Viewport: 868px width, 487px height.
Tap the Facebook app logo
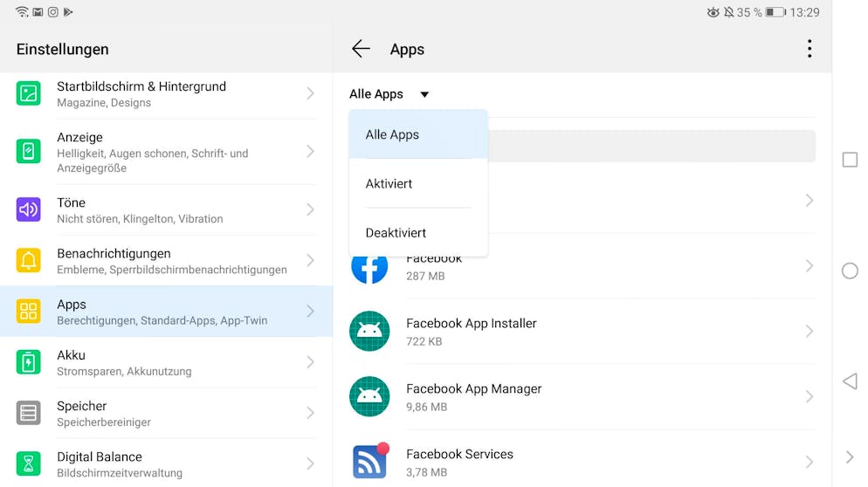pos(369,269)
